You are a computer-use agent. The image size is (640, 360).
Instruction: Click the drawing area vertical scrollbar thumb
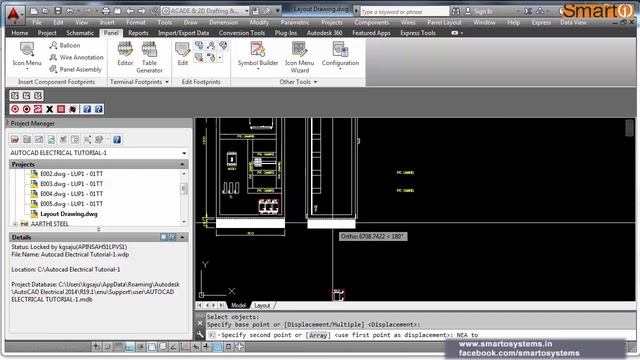[629, 128]
